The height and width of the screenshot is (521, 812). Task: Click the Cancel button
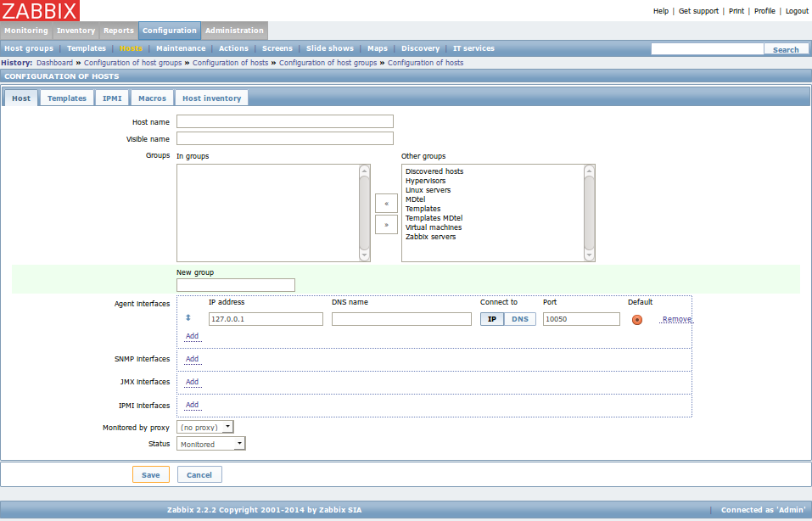199,475
